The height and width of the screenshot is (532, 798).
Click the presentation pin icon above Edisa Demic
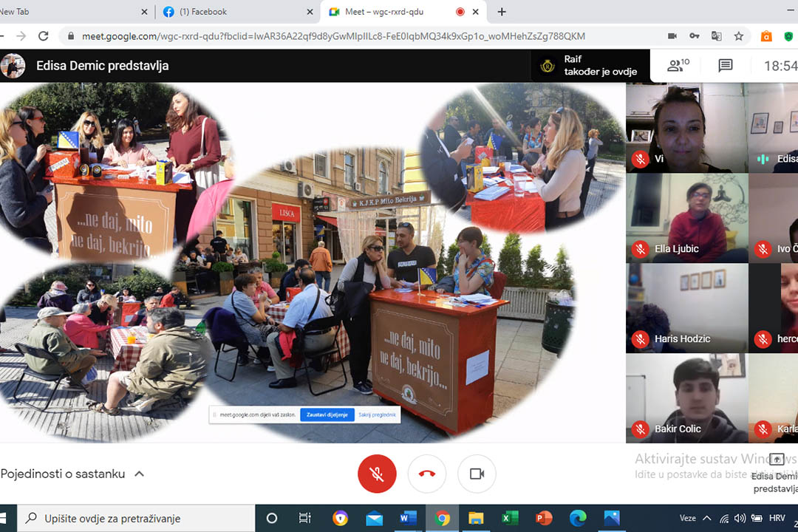(x=777, y=459)
